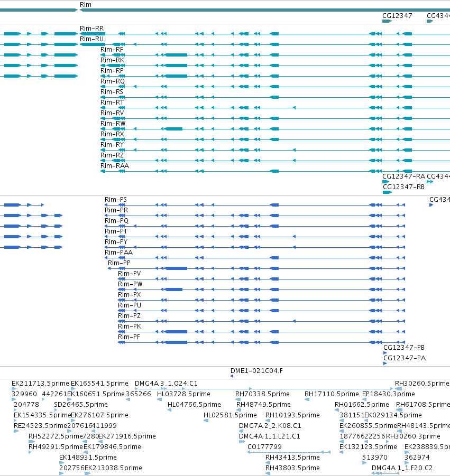
Task: Open the Rim-PZ protein label
Action: [129, 316]
